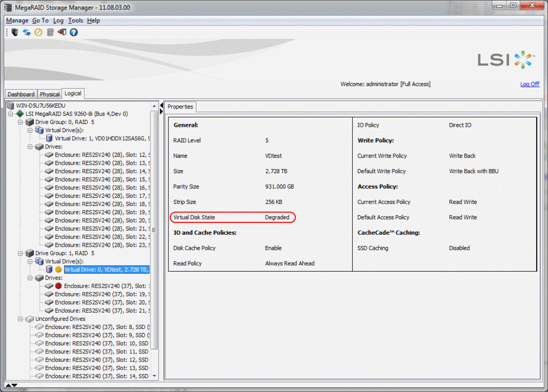Viewport: 548px width, 392px height.
Task: Select Virtual Drive 0, VDtest, 2.728 TB
Action: pos(106,270)
